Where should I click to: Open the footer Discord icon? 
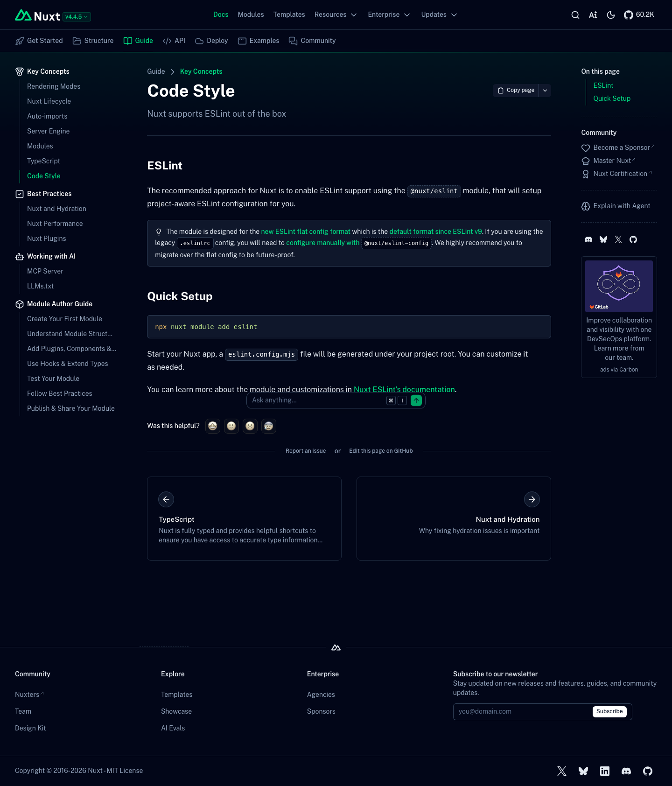click(x=626, y=771)
